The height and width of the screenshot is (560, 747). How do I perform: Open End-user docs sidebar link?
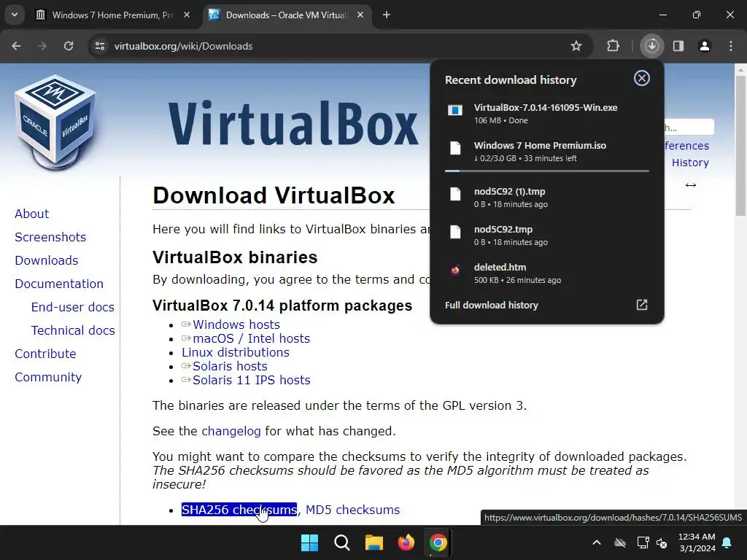click(73, 307)
